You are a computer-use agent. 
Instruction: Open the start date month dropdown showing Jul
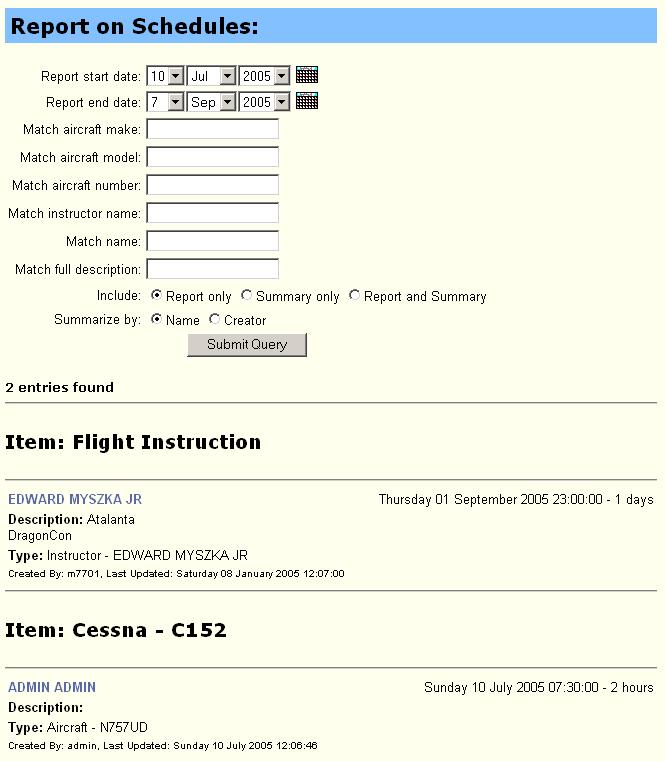coord(212,76)
